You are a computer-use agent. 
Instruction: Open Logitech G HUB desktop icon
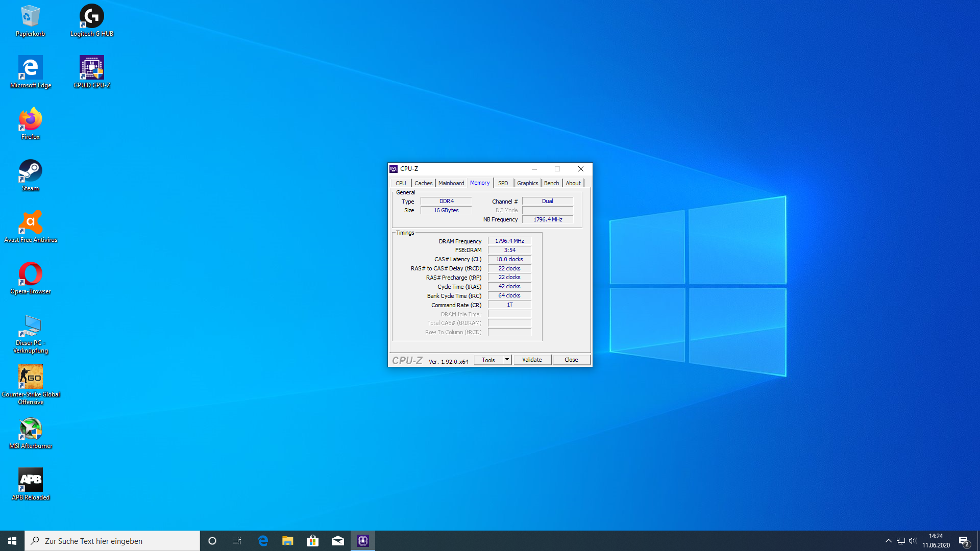pos(92,16)
